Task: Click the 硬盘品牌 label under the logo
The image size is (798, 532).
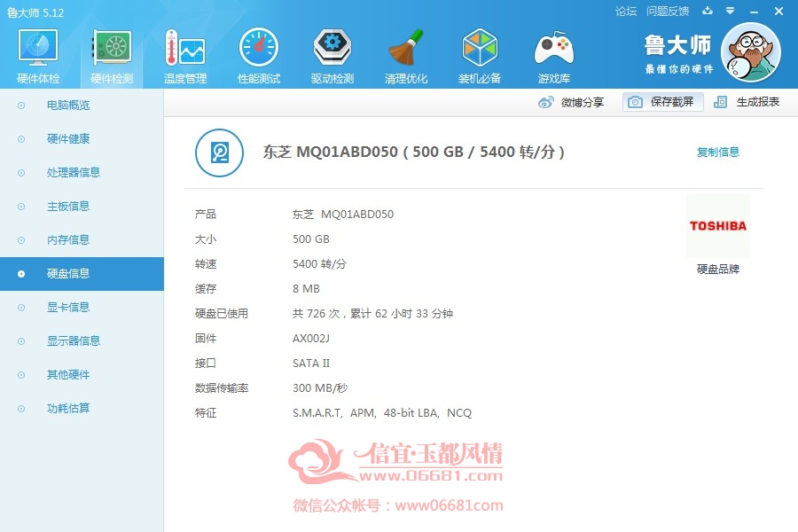Action: (717, 269)
